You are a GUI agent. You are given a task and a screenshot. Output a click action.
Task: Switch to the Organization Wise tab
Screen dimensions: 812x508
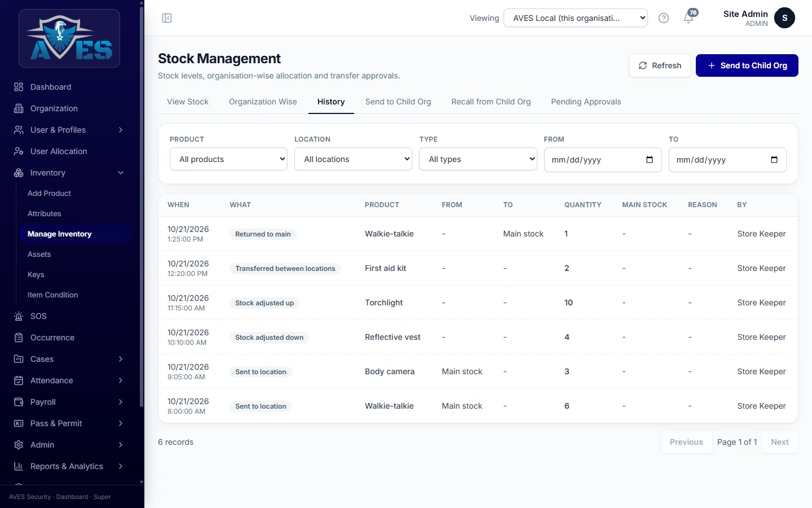[x=263, y=102]
